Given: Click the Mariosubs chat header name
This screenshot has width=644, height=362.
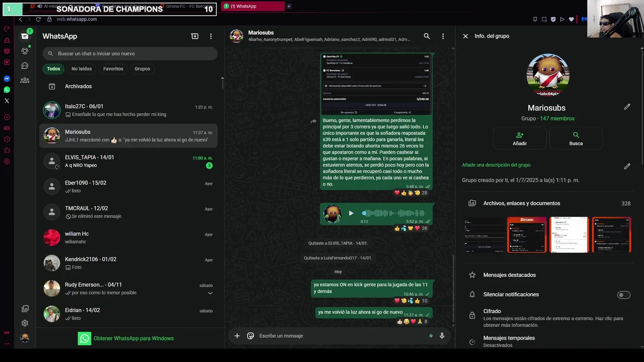Looking at the screenshot, I should [x=261, y=33].
